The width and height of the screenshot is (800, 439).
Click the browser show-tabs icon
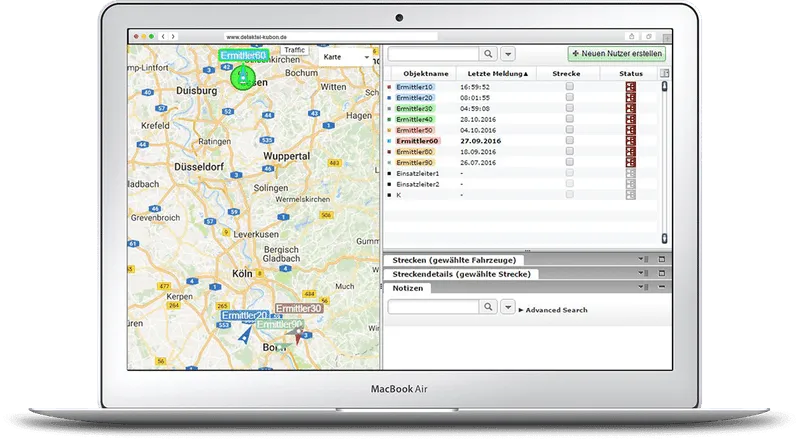point(648,36)
